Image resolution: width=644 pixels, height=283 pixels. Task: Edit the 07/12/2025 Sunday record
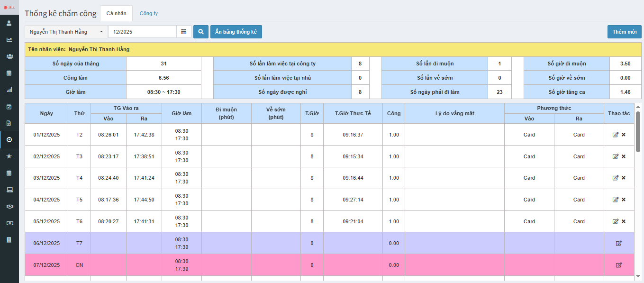618,265
